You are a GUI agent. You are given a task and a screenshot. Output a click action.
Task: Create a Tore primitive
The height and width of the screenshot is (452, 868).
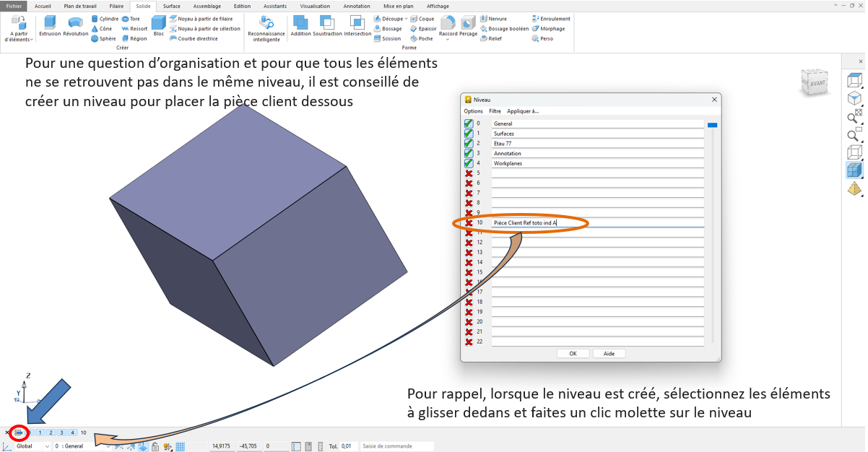point(131,19)
